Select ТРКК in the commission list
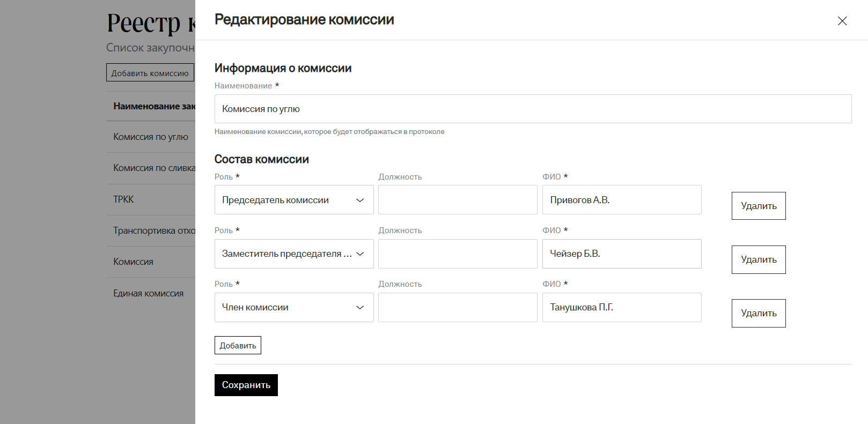 (124, 199)
